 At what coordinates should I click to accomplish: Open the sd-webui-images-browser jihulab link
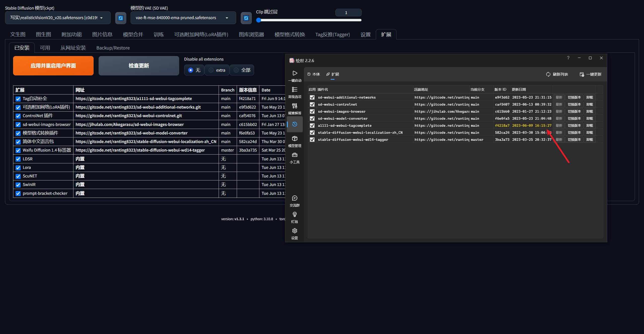[130, 124]
